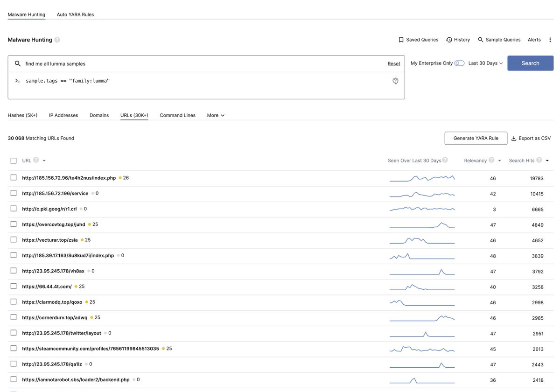This screenshot has height=392, width=560.
Task: Expand the More tabs dropdown
Action: click(x=216, y=115)
